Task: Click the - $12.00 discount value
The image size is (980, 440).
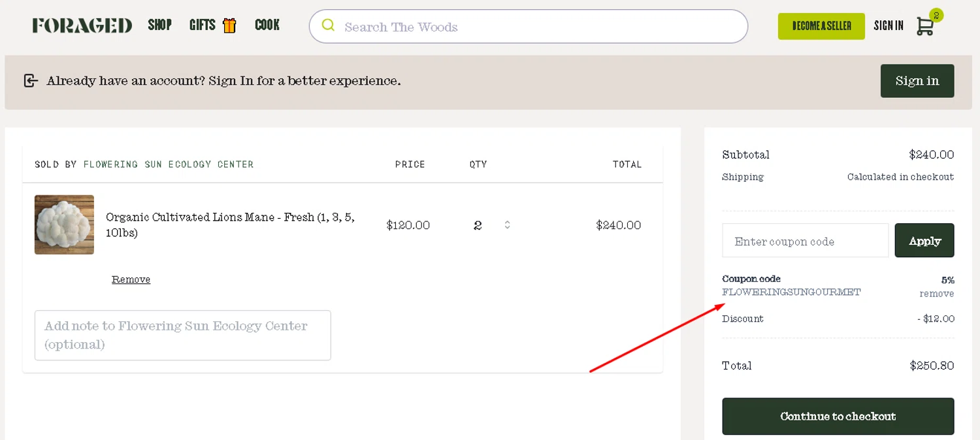Action: pos(936,319)
